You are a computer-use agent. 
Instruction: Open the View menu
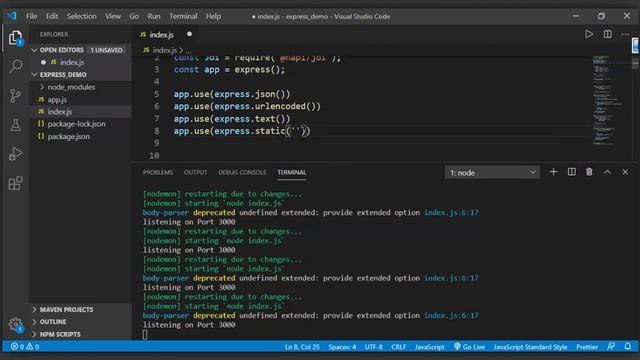click(113, 16)
